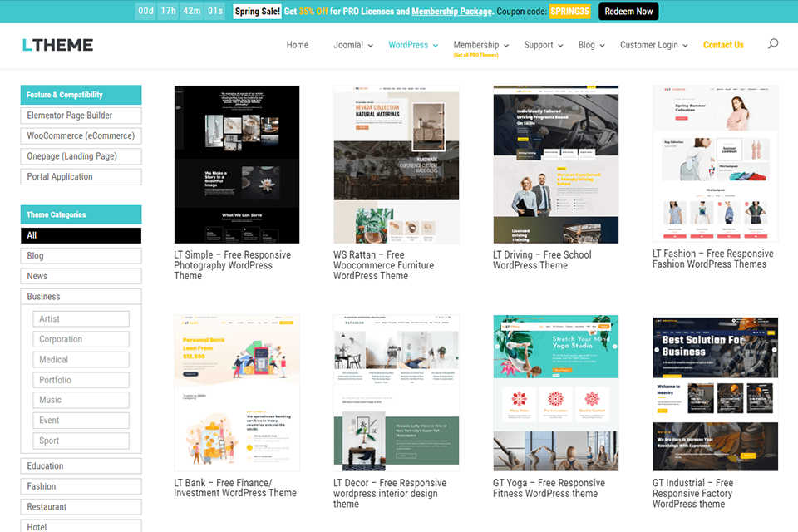Screen dimensions: 798x532
Task: Select the Music subcategory
Action: pyautogui.click(x=81, y=400)
